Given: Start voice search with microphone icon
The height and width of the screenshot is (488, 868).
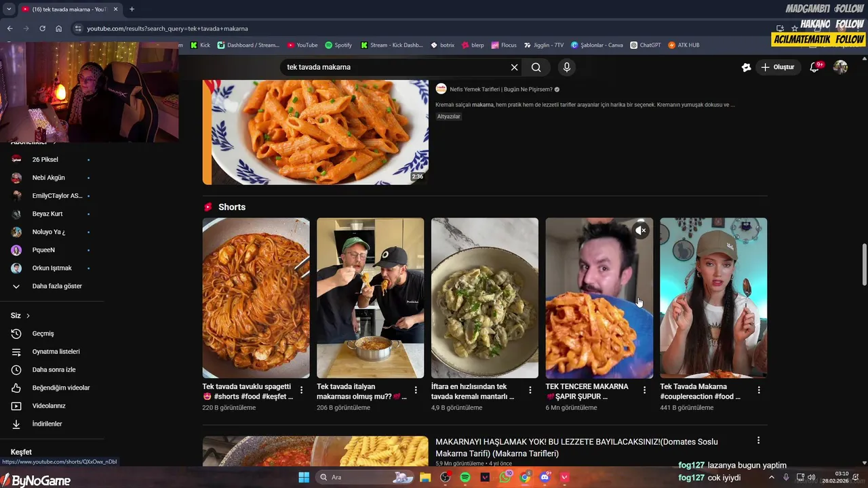Looking at the screenshot, I should click(x=567, y=67).
